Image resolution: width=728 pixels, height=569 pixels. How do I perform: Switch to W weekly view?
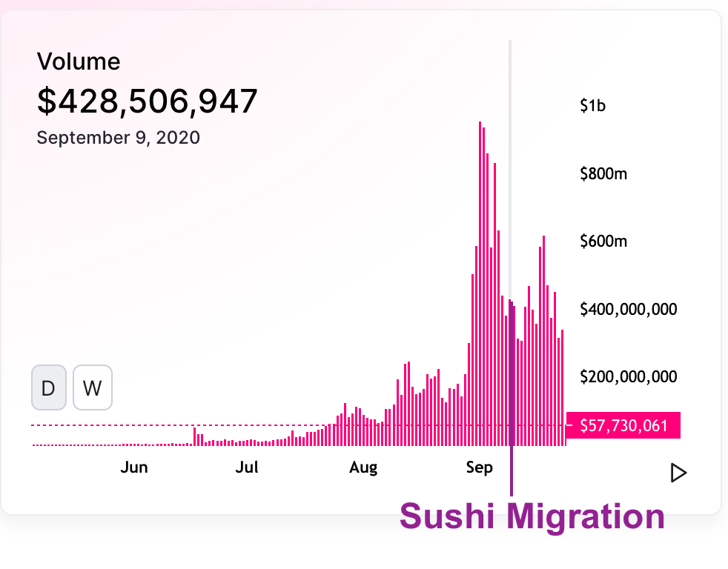(93, 387)
